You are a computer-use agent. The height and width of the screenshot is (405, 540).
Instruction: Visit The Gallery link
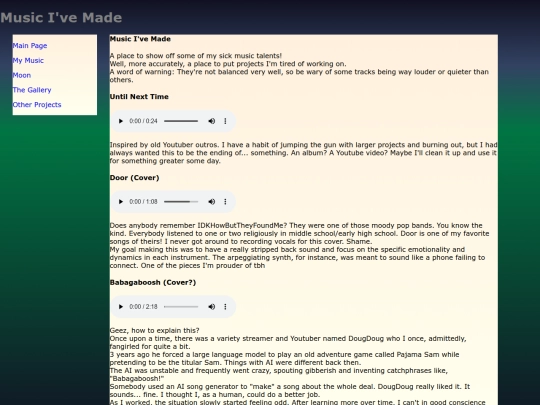point(32,90)
